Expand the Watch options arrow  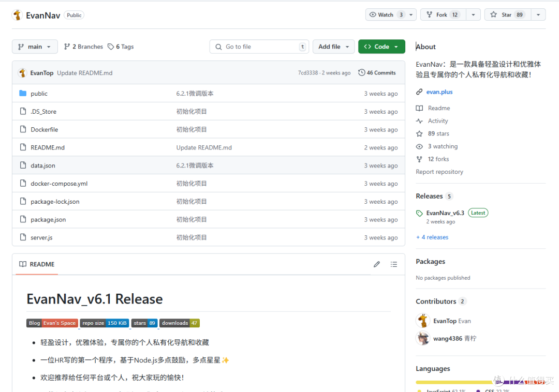(411, 14)
